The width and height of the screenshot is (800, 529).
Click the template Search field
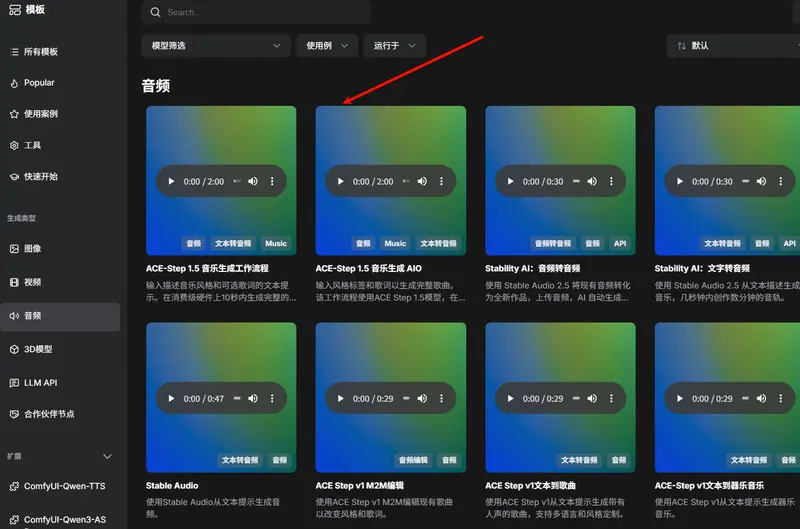[256, 12]
